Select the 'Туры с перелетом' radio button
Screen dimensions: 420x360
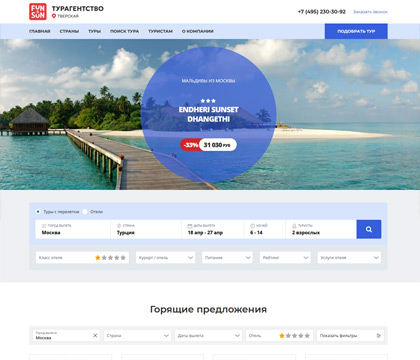coord(38,212)
